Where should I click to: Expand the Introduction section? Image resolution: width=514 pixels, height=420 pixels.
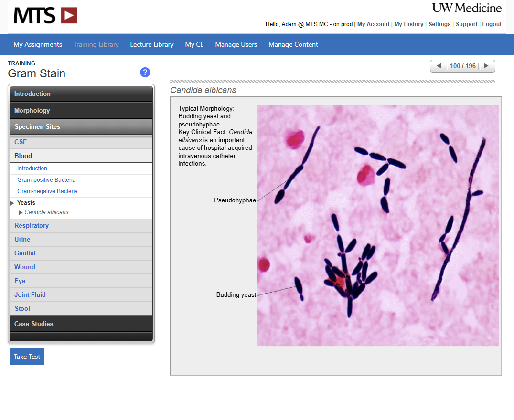[x=81, y=94]
